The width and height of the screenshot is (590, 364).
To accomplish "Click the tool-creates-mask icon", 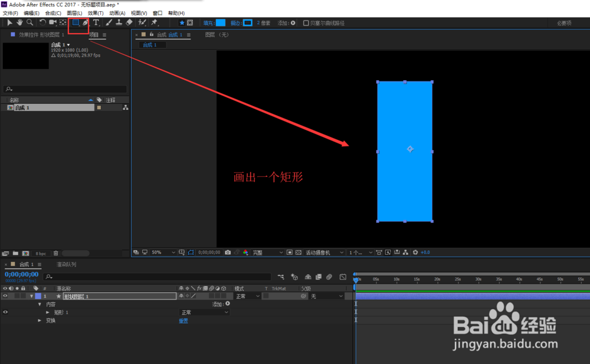I will click(x=191, y=23).
